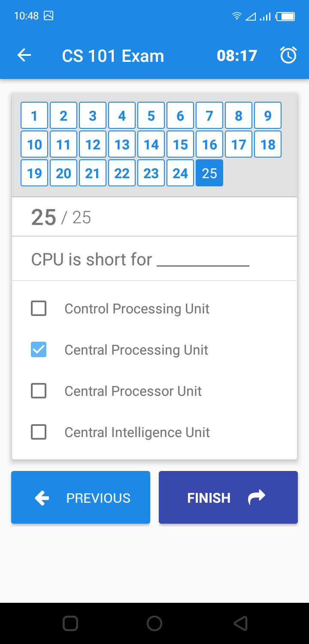Screen dimensions: 309x644
Task: Uncheck the Central Processing Unit option
Action: [39, 349]
